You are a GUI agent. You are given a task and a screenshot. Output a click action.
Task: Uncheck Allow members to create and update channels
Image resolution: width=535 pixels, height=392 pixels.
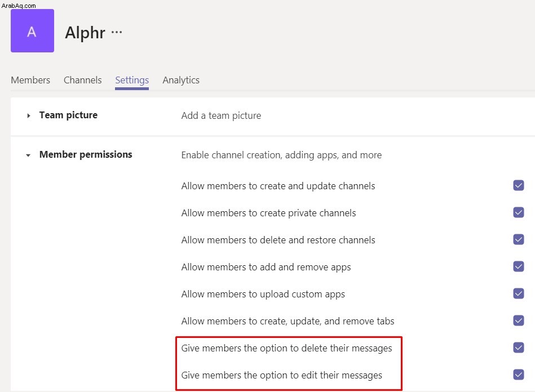(x=518, y=185)
